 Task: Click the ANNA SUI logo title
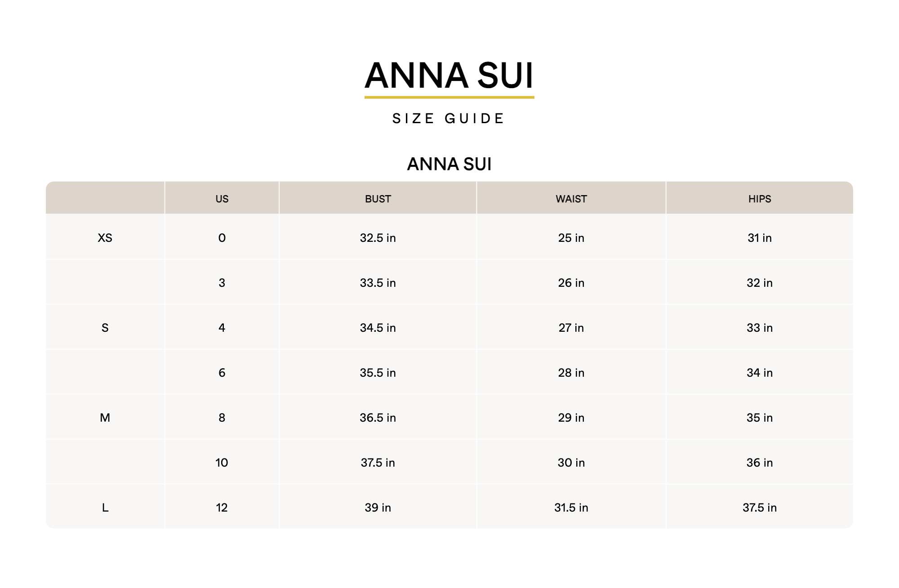click(449, 76)
